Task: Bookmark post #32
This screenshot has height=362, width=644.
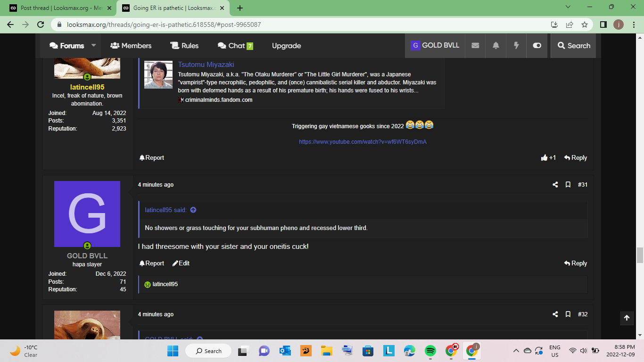Action: pos(568,314)
